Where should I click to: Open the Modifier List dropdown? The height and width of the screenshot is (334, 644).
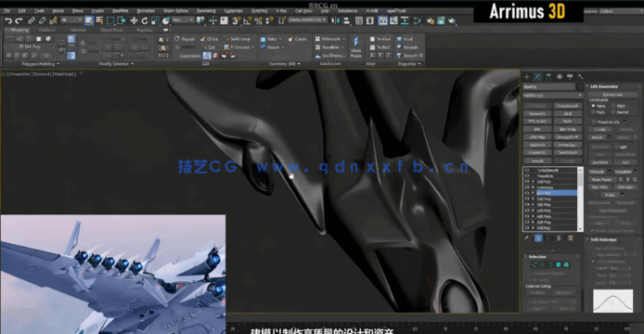pyautogui.click(x=553, y=96)
